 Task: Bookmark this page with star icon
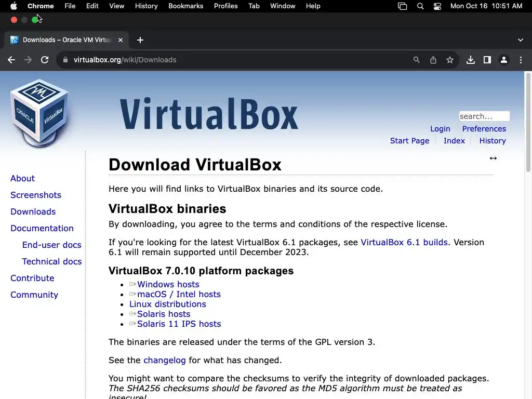point(450,60)
